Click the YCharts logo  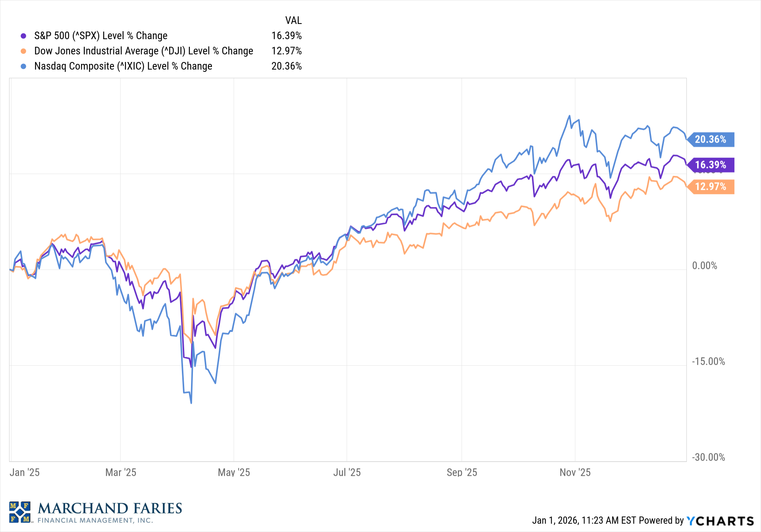(x=720, y=521)
